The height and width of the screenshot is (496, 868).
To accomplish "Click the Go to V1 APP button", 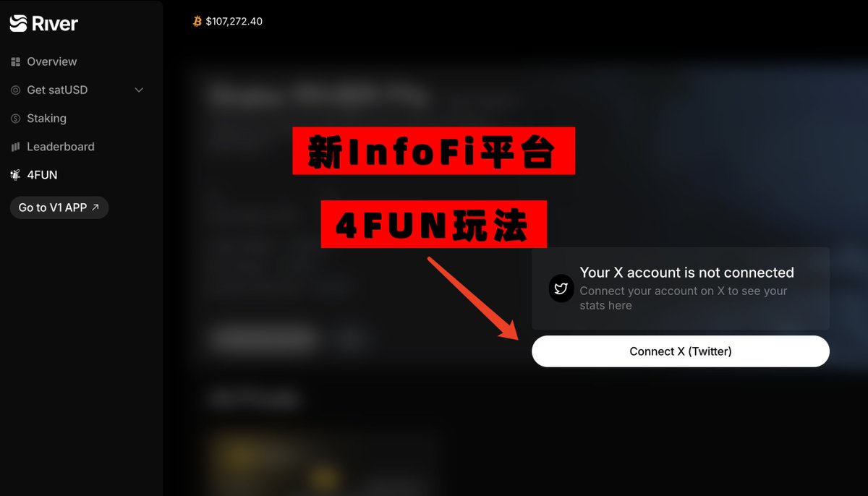I will coord(59,208).
